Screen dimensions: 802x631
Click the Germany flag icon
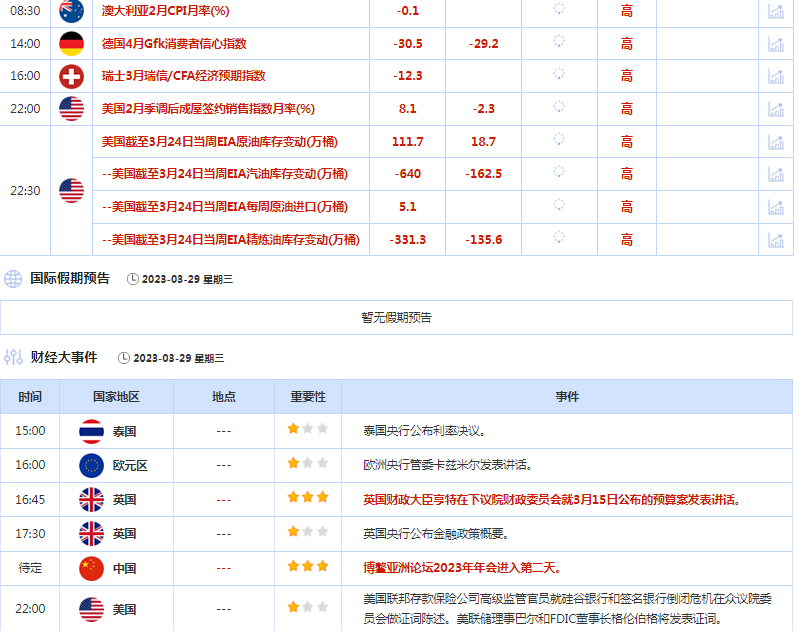tap(71, 44)
